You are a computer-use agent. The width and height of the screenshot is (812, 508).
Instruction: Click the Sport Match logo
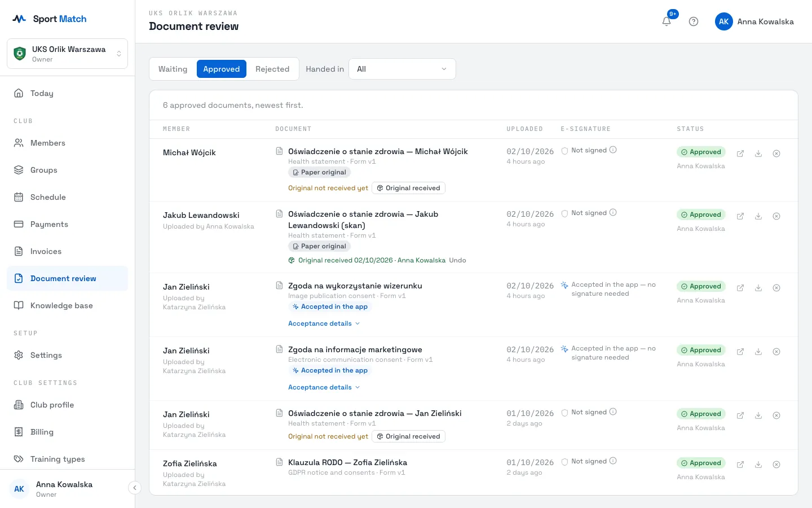pyautogui.click(x=50, y=19)
